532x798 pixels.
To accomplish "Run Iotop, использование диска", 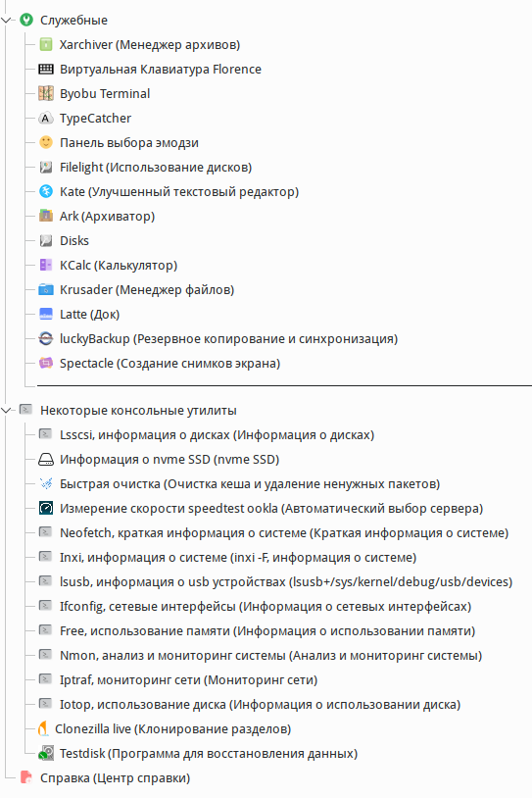I will [x=260, y=704].
